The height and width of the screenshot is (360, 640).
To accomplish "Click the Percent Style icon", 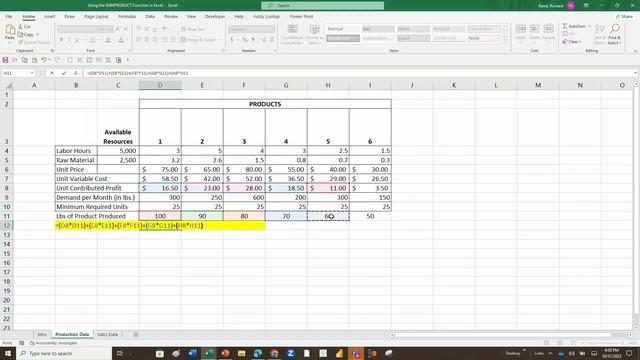I will (244, 40).
